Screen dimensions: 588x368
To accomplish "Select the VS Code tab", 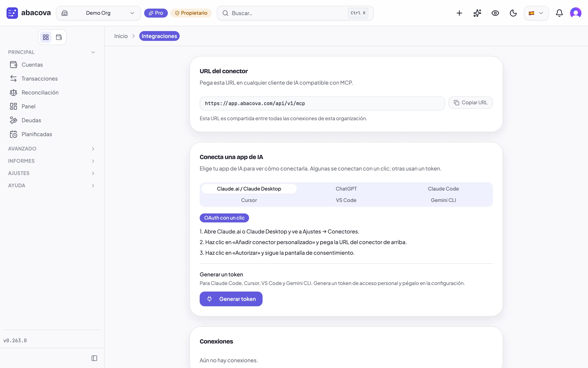I will [x=346, y=200].
